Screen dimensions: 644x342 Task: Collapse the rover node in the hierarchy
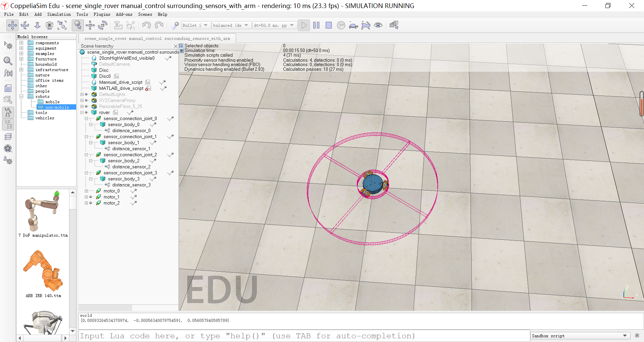(x=83, y=112)
